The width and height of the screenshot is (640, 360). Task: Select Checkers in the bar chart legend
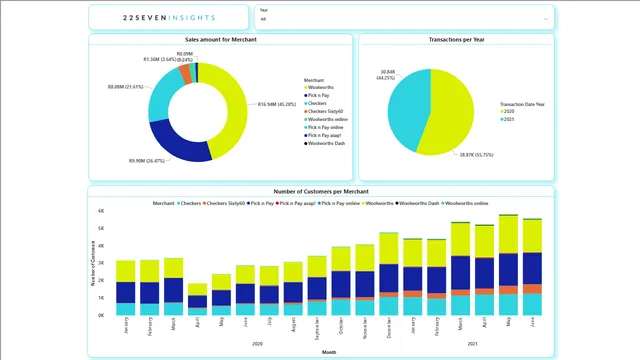[189, 203]
